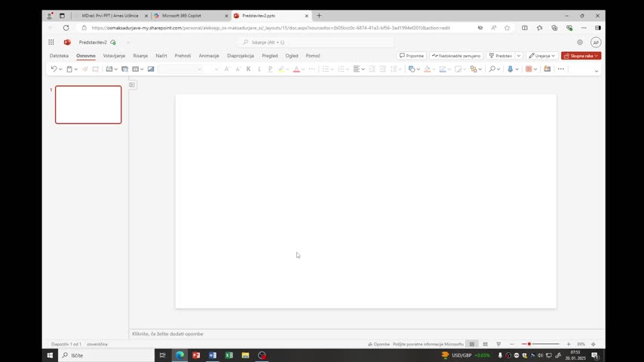Click the Undo arrow icon
Viewport: 644px width, 362px height.
click(x=54, y=69)
